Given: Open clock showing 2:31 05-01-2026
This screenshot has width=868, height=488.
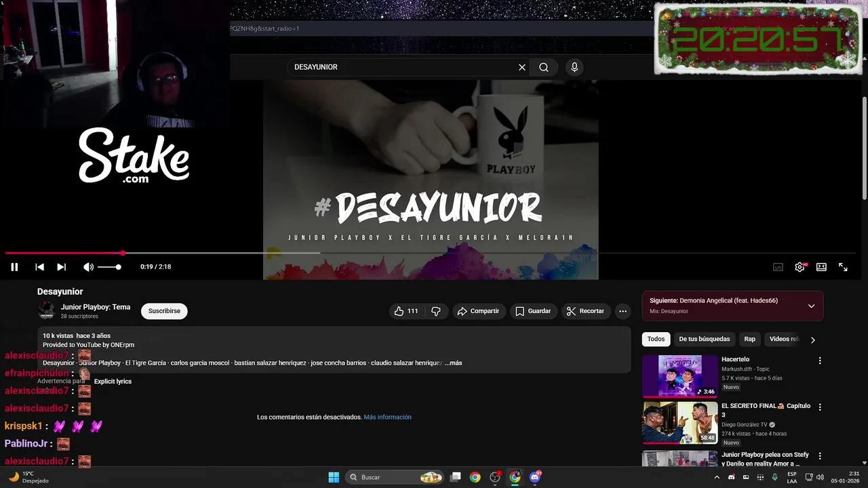Looking at the screenshot, I should tap(846, 477).
